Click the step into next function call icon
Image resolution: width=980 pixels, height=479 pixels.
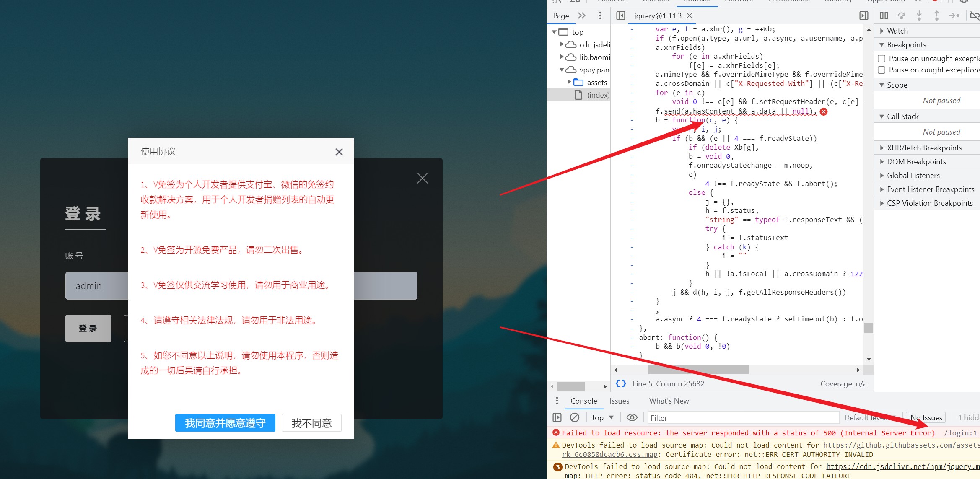(x=919, y=15)
